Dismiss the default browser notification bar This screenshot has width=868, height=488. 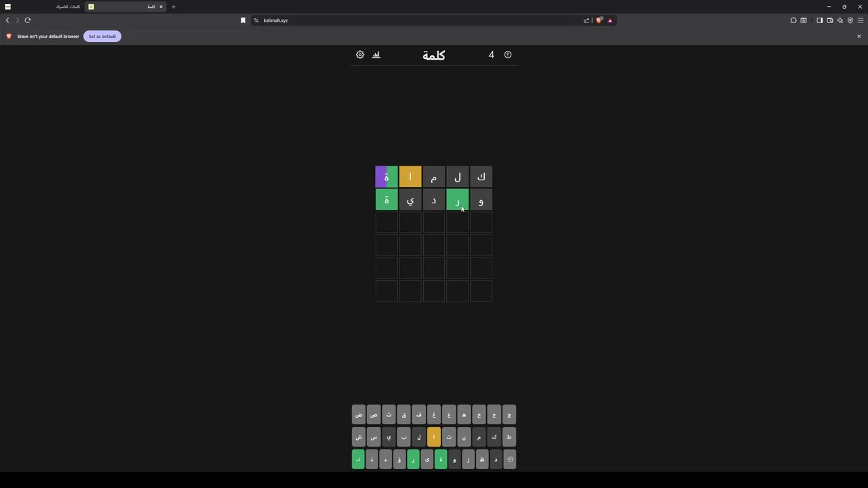(x=859, y=36)
